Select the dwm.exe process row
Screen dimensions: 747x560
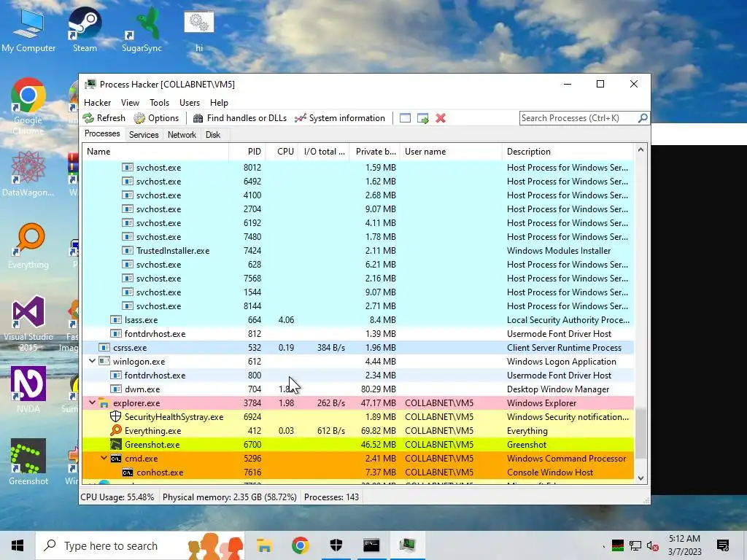pos(357,389)
